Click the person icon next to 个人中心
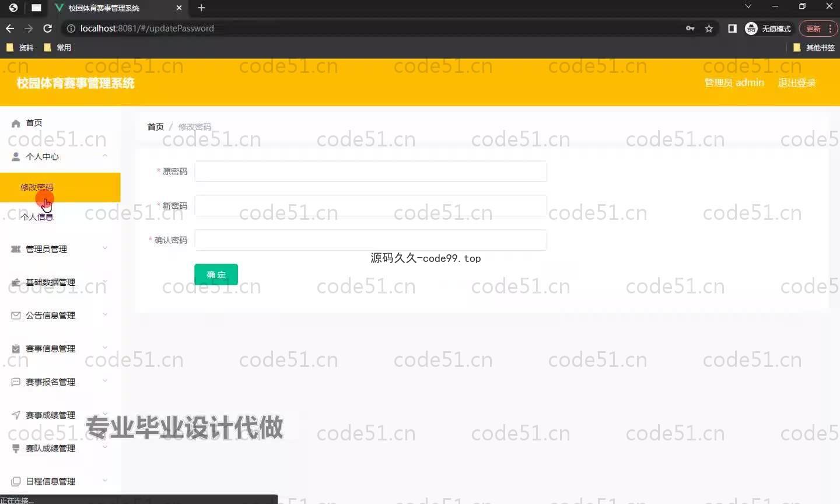 pyautogui.click(x=16, y=156)
